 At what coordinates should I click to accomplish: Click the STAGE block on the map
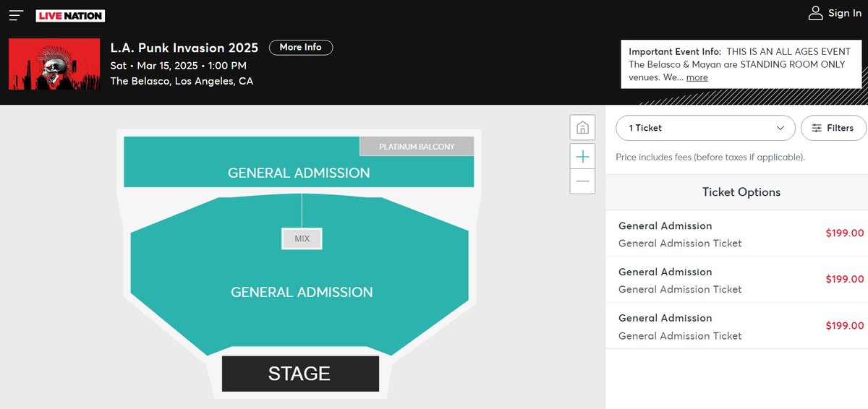pyautogui.click(x=299, y=374)
